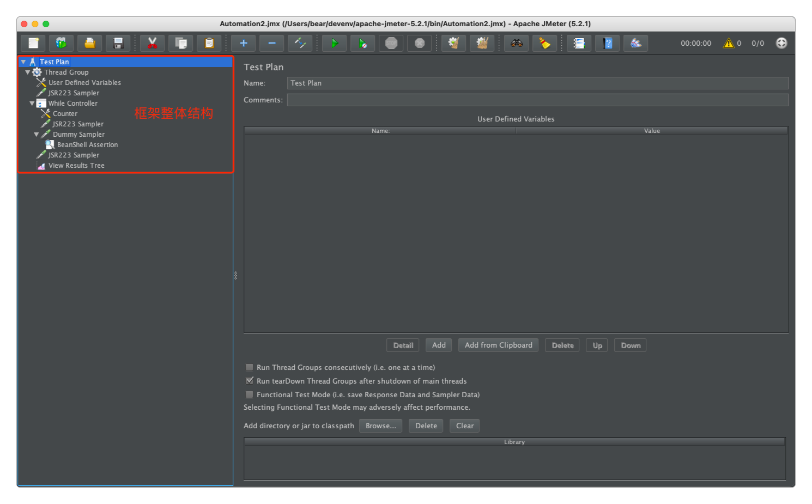
Task: Click the Copy icon in toolbar
Action: point(180,43)
